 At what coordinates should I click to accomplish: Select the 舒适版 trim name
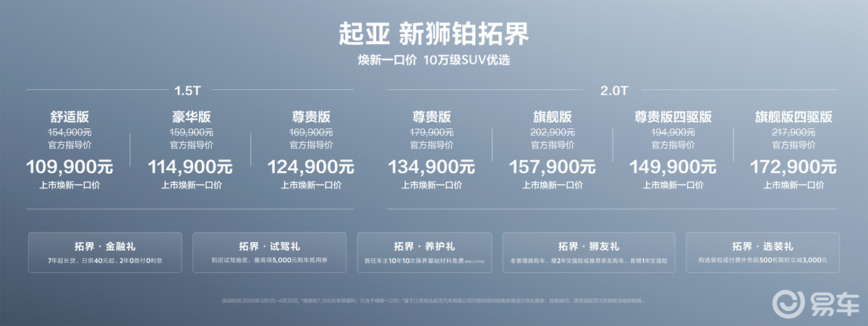point(69,117)
